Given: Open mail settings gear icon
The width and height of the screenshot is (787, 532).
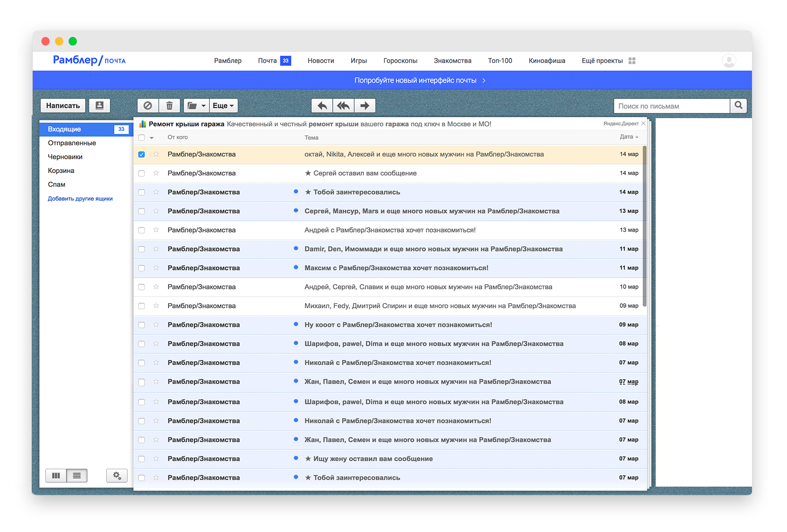Looking at the screenshot, I should click(117, 476).
